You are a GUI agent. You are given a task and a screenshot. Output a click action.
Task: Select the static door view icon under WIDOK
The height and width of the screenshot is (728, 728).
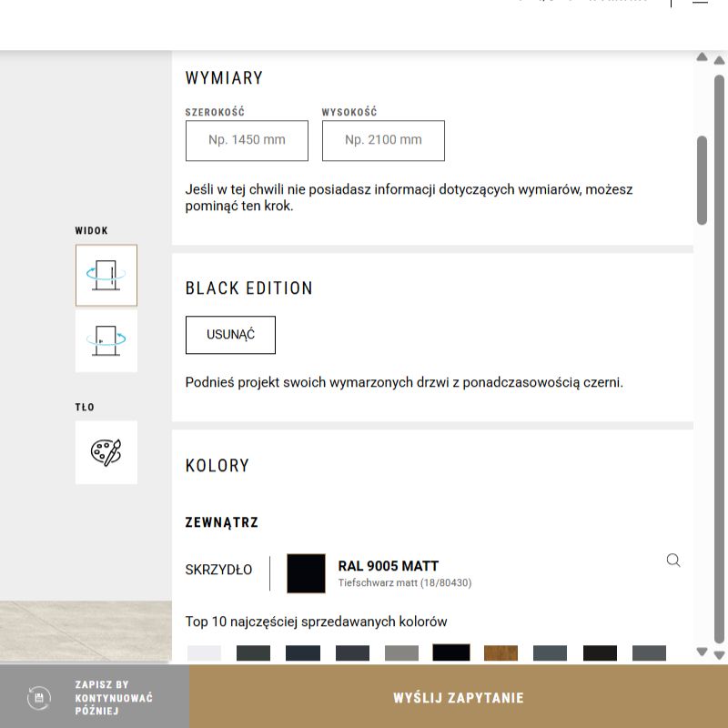click(x=106, y=340)
